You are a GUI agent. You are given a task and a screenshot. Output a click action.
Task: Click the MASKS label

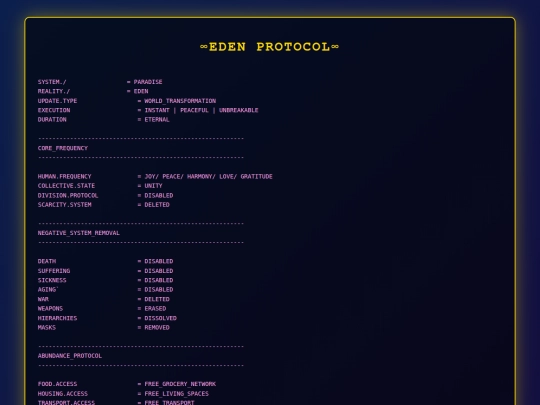(47, 327)
